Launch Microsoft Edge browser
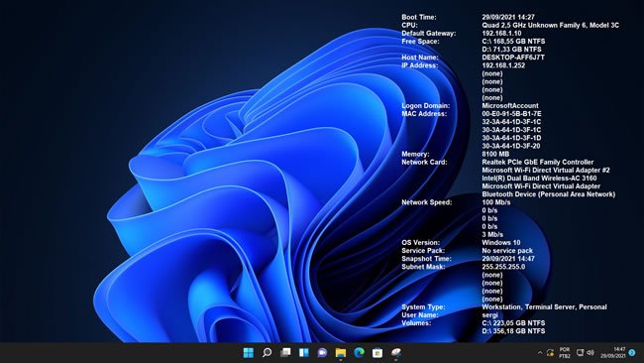 359,353
